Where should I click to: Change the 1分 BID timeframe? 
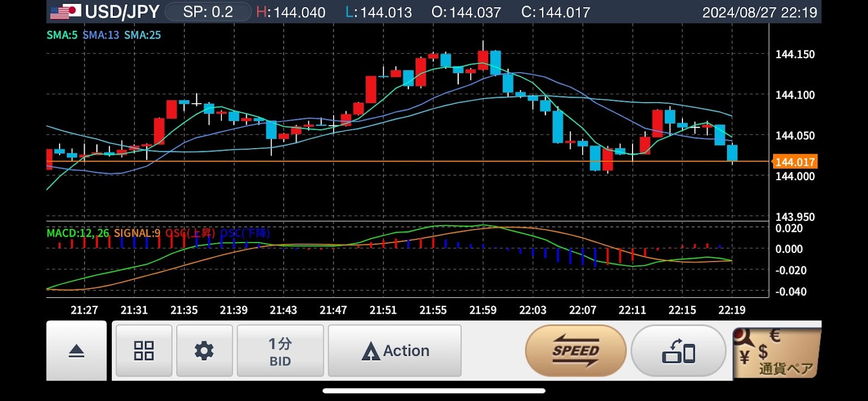point(280,351)
